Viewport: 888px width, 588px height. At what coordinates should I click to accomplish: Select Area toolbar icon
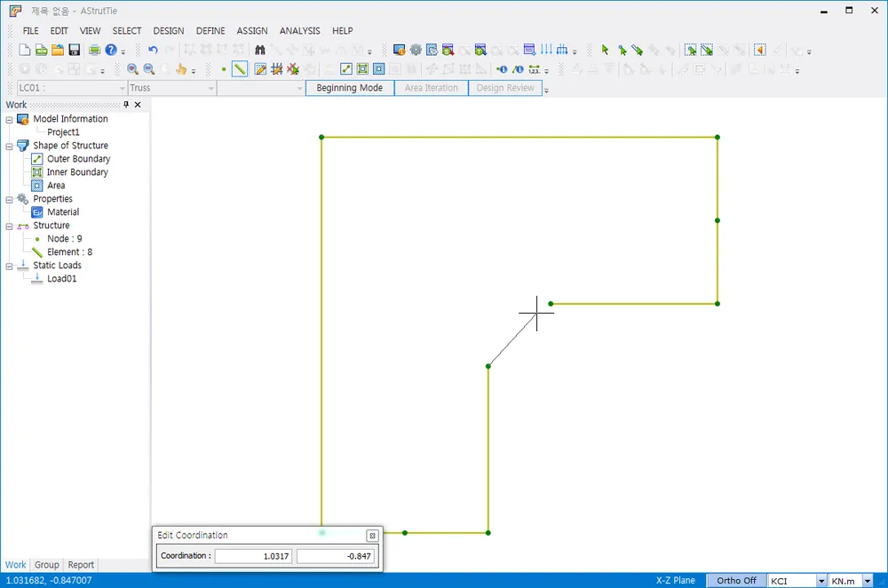379,69
